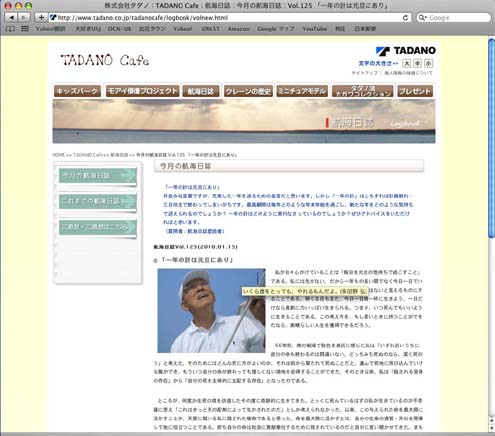
Task: Set text size to medium (中)
Action: tap(418, 63)
